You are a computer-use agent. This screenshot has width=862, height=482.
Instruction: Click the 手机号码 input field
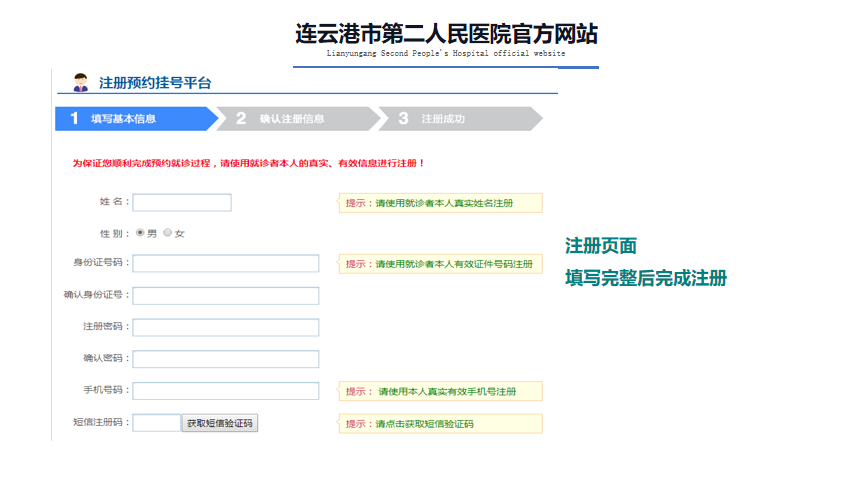(x=225, y=391)
